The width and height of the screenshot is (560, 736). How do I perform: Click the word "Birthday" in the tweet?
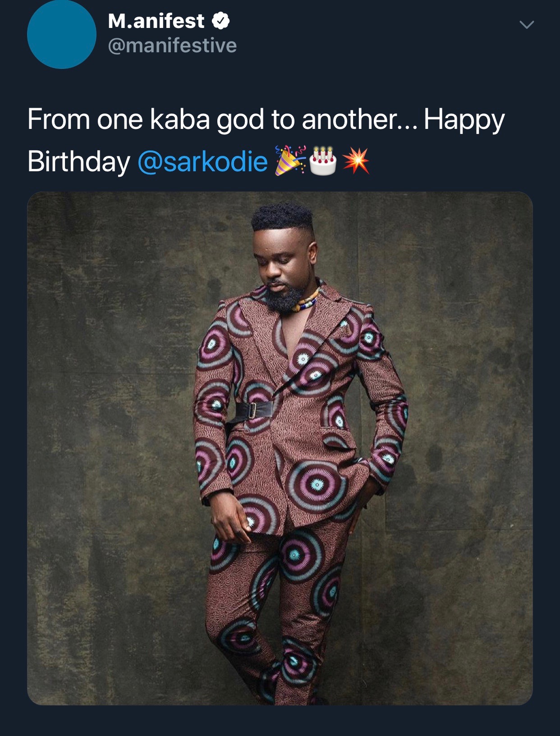coord(79,161)
